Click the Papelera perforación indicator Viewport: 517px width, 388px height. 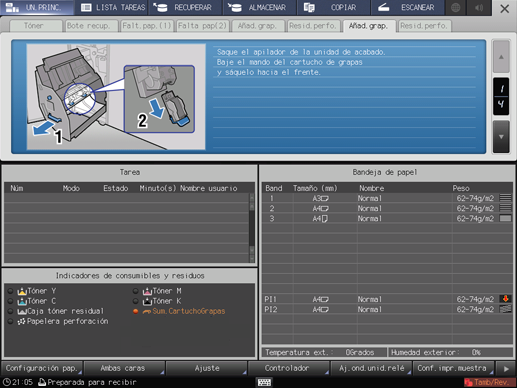click(x=63, y=321)
